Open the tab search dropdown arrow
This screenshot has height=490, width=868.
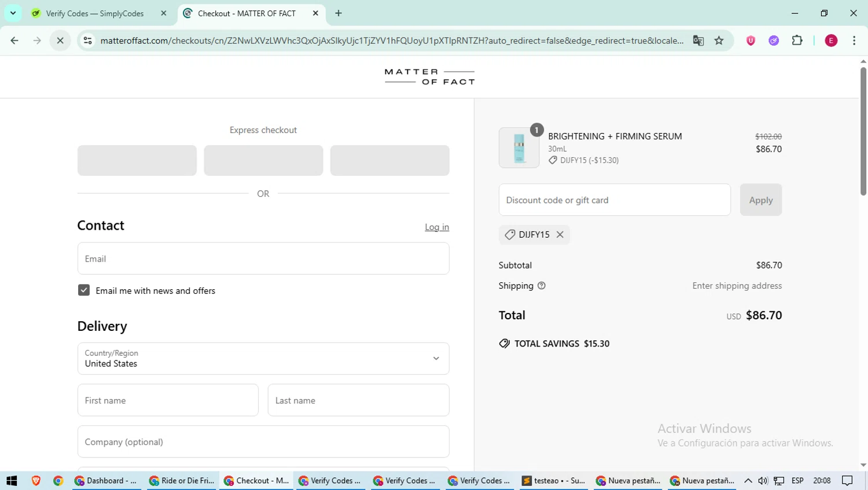13,13
